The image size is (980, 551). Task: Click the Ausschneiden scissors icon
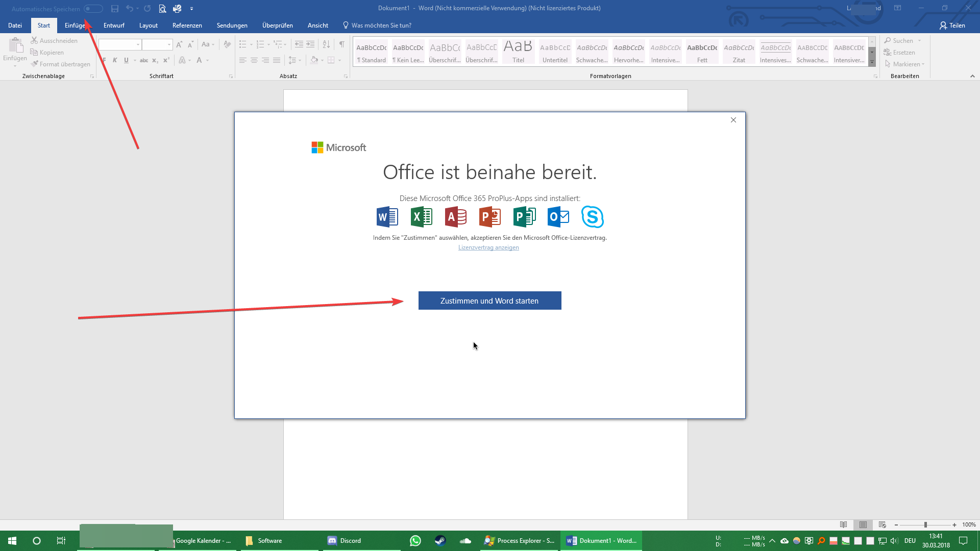click(34, 40)
